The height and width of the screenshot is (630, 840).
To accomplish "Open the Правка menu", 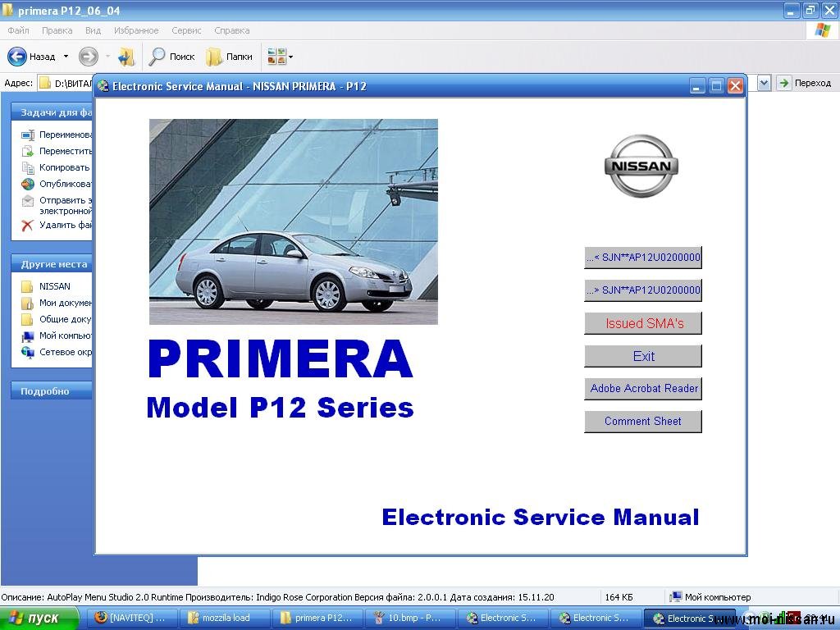I will coord(57,30).
